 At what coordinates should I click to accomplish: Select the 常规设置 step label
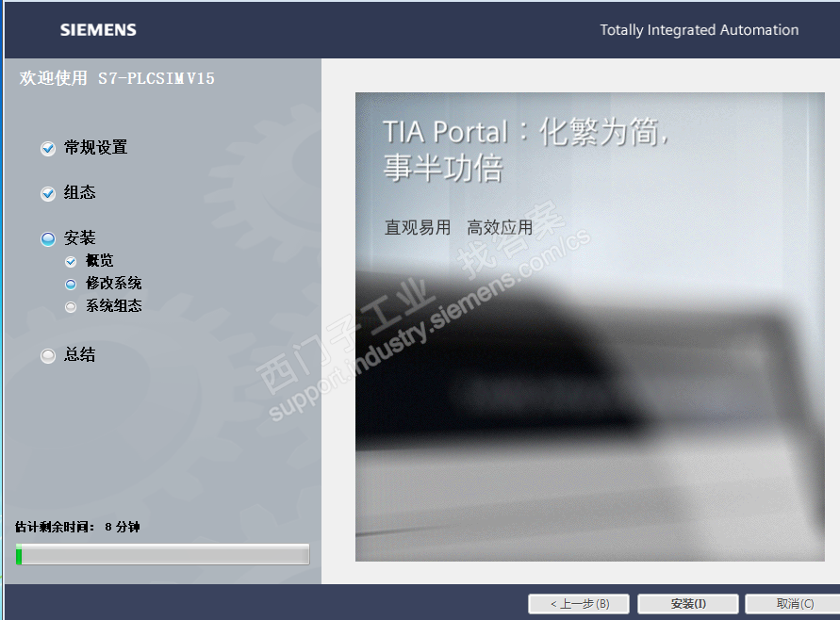95,147
